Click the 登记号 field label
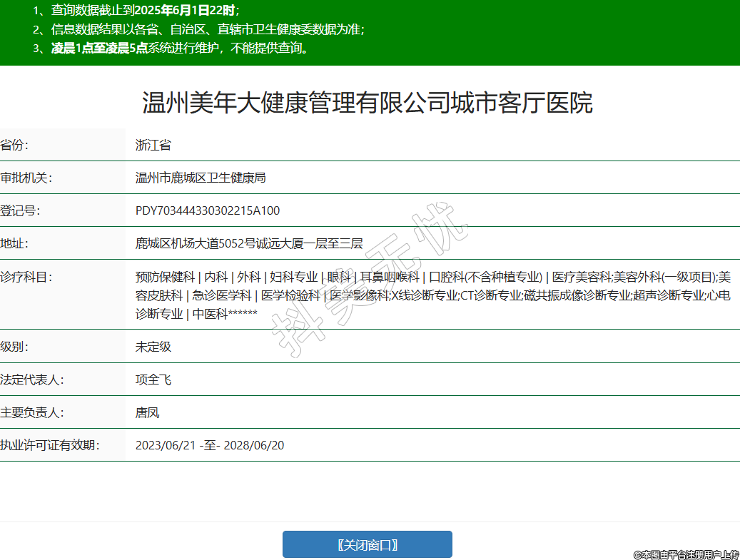The height and width of the screenshot is (560, 740). pyautogui.click(x=20, y=210)
